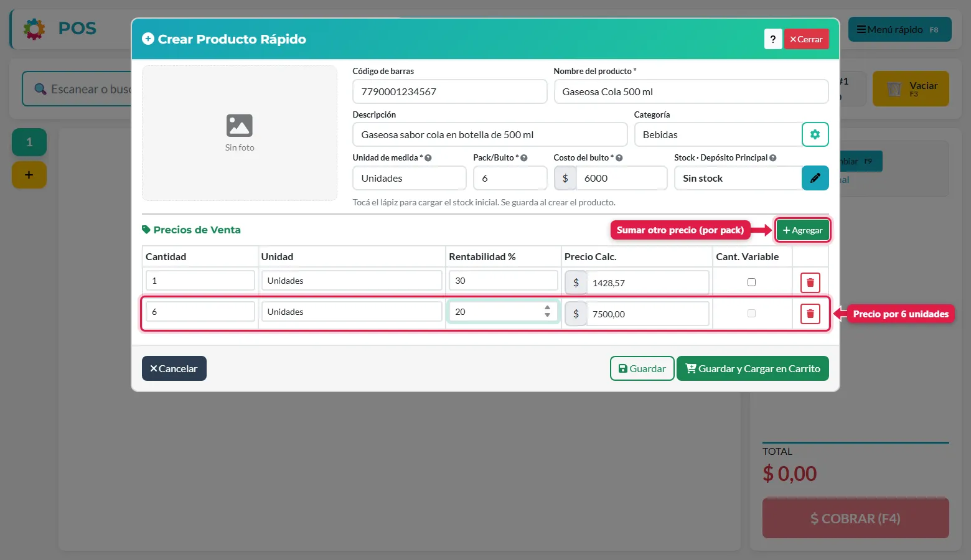Open Unidad dropdown in quantity 6 row

pos(352,312)
